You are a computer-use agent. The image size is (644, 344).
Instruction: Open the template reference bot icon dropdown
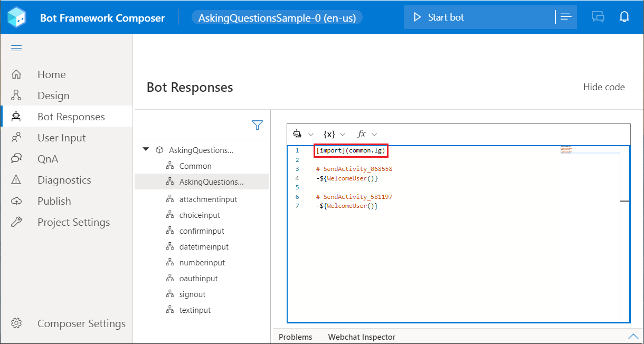coord(303,134)
